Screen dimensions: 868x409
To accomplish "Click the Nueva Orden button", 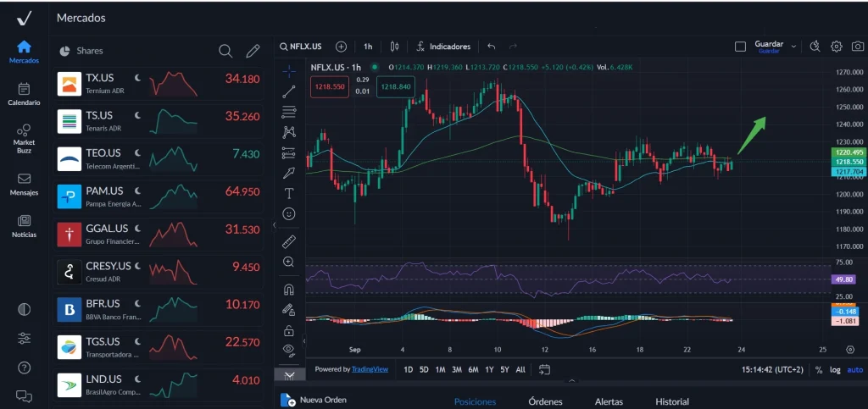I will click(x=315, y=400).
